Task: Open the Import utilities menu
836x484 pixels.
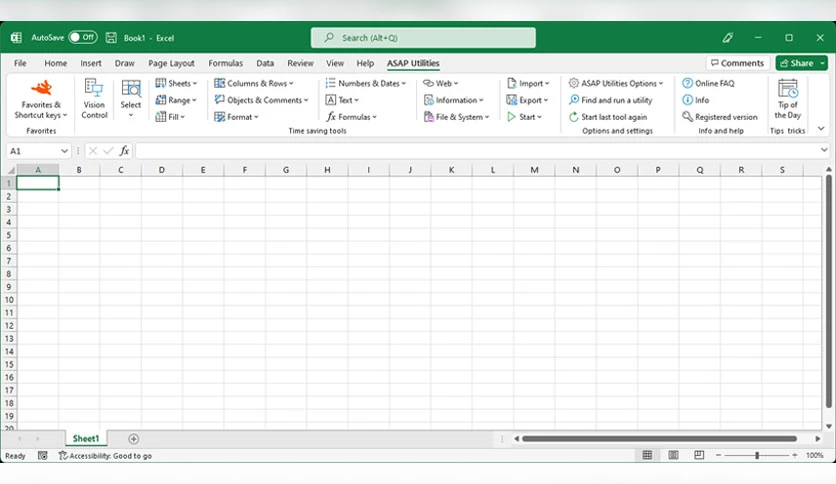Action: point(528,83)
